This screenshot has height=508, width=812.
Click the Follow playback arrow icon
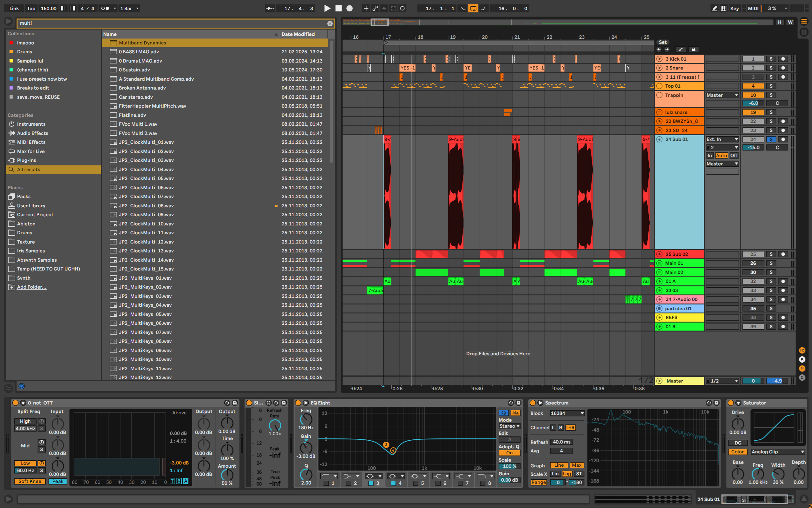pyautogui.click(x=270, y=8)
